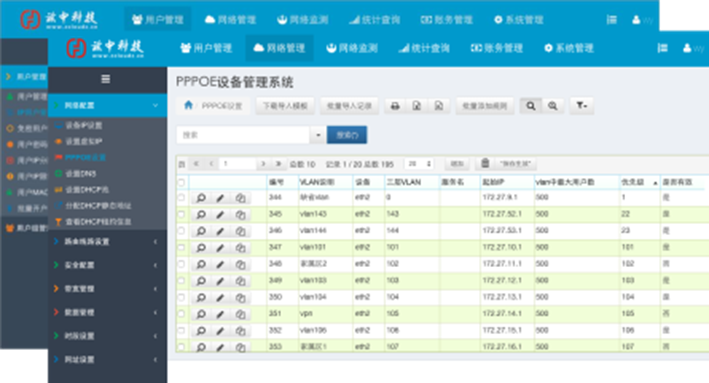Click the page number input in pager
The width and height of the screenshot is (709, 383).
[x=238, y=164]
